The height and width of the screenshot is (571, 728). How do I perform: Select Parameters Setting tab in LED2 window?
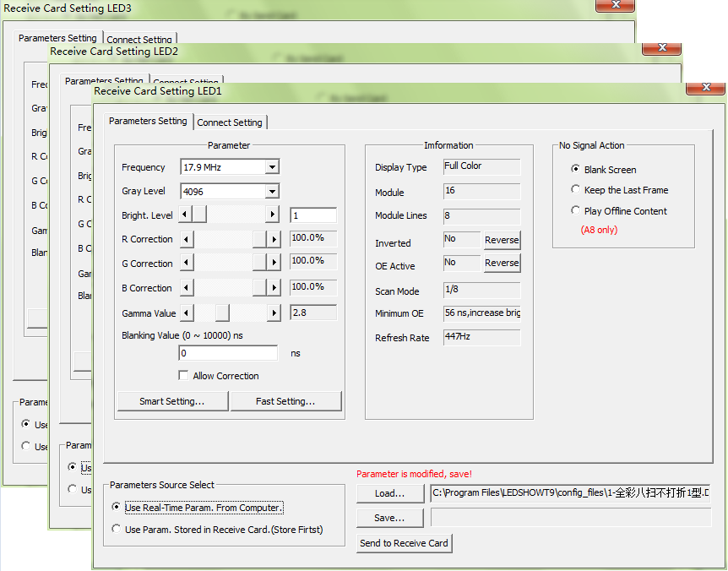(104, 81)
